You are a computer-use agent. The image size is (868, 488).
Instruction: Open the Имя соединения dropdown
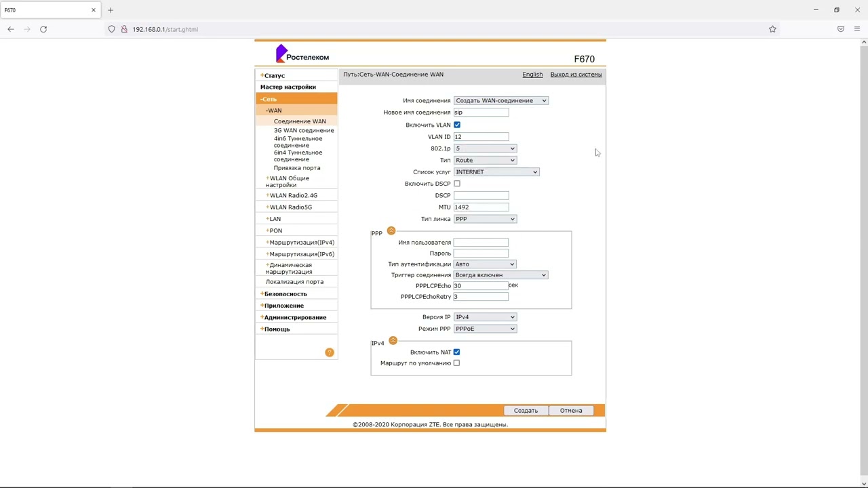pyautogui.click(x=500, y=101)
